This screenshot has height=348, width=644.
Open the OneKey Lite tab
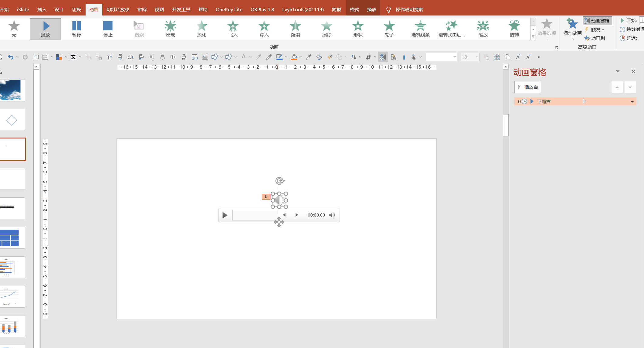[229, 9]
